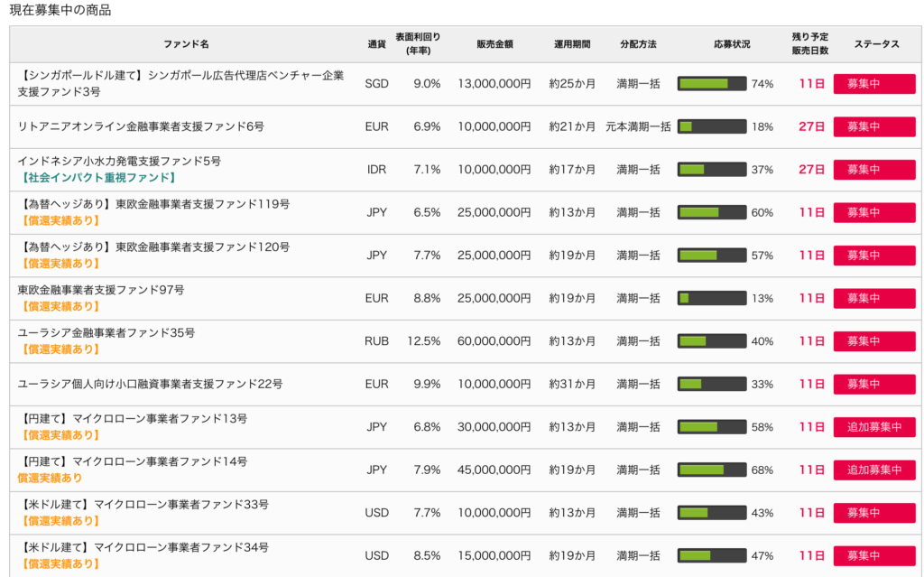Screen dimensions: 924x577
Task: Click the 現在募集中の商品 heading
Action: click(60, 10)
